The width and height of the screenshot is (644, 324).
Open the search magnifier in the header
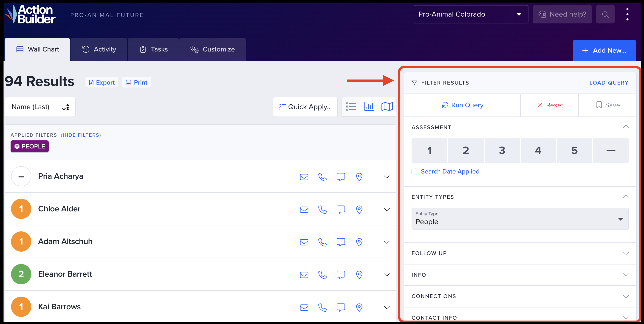point(605,14)
